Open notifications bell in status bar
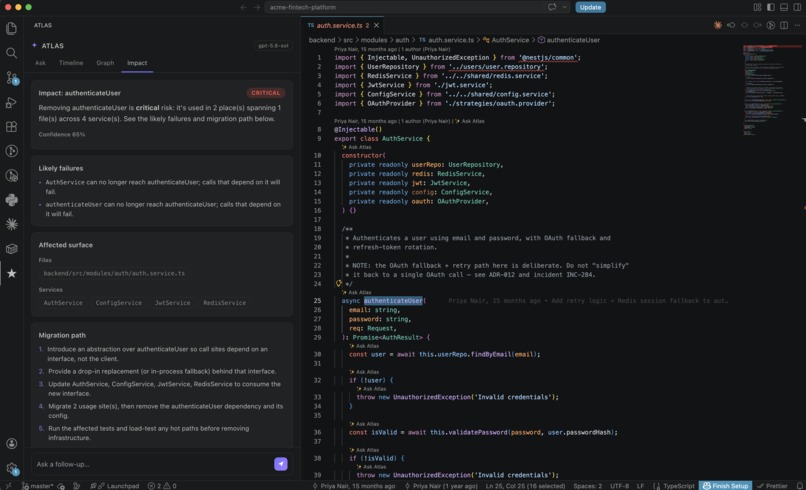 799,486
